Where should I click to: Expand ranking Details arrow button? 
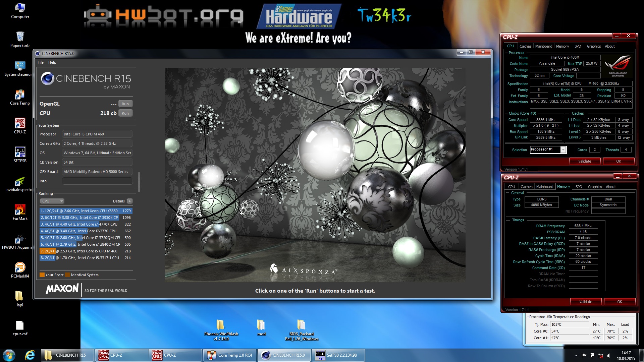coord(129,201)
